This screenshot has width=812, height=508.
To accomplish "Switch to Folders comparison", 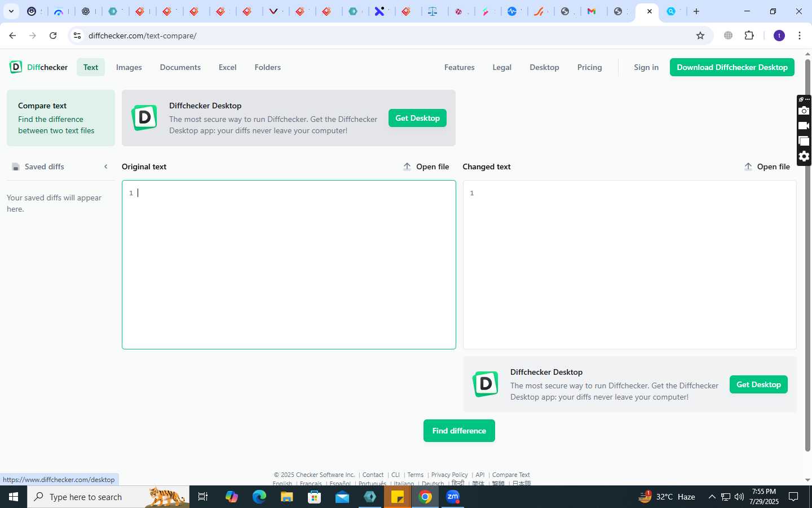I will point(268,67).
